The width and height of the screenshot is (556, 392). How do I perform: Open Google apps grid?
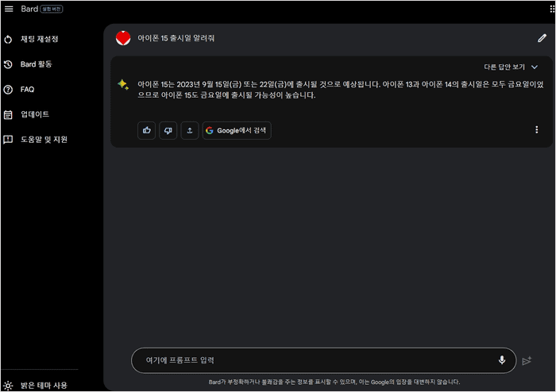552,9
